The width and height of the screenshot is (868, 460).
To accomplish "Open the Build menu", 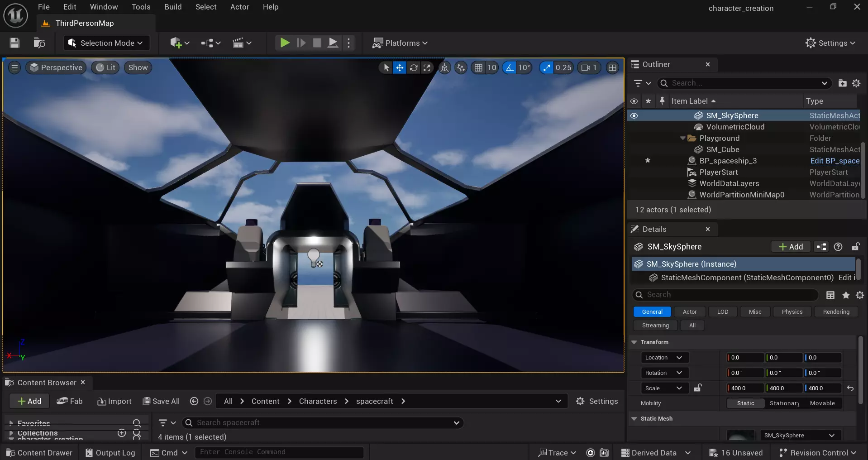I will pyautogui.click(x=173, y=7).
